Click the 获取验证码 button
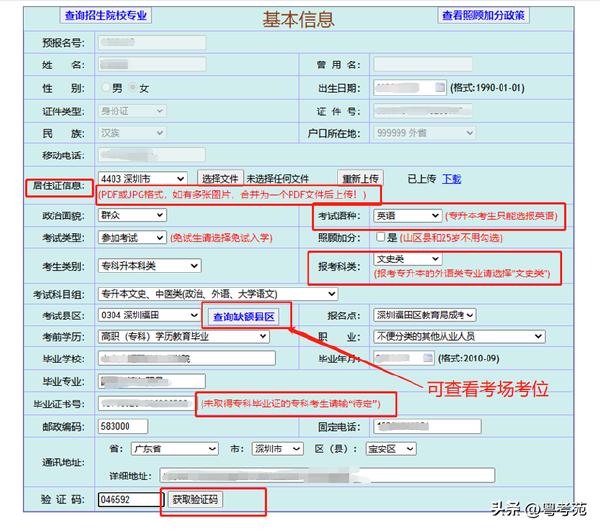600x530 pixels. pyautogui.click(x=195, y=499)
